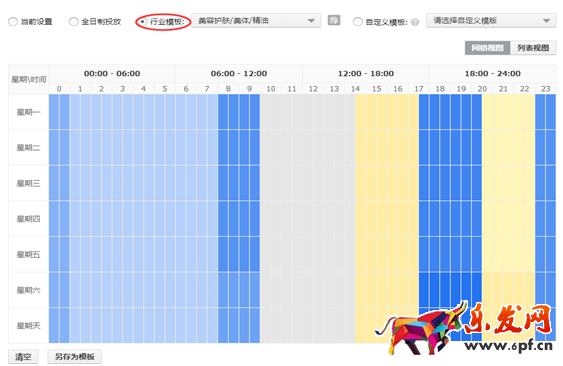Select the 当前设置 radio button
563x366 pixels.
pyautogui.click(x=13, y=22)
